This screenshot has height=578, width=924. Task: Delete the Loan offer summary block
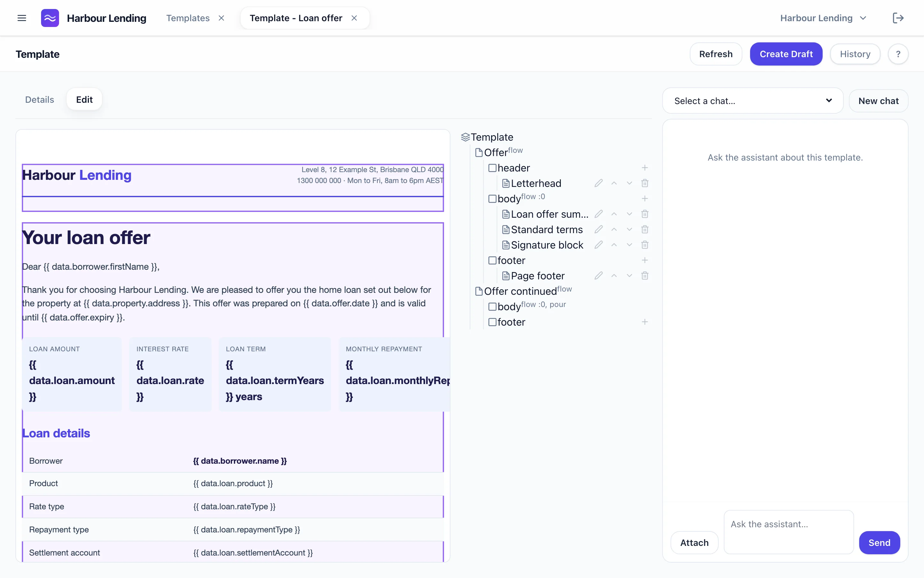click(645, 214)
